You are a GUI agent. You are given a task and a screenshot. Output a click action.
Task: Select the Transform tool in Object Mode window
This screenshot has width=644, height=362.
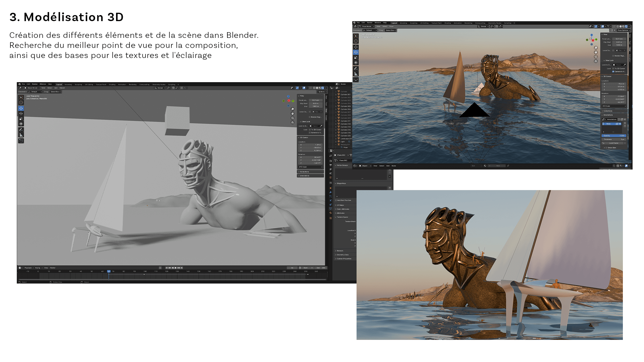coord(21,124)
